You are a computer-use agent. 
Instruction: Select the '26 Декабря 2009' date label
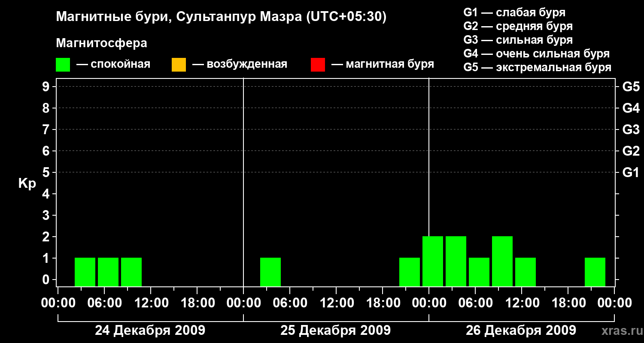pyautogui.click(x=521, y=331)
